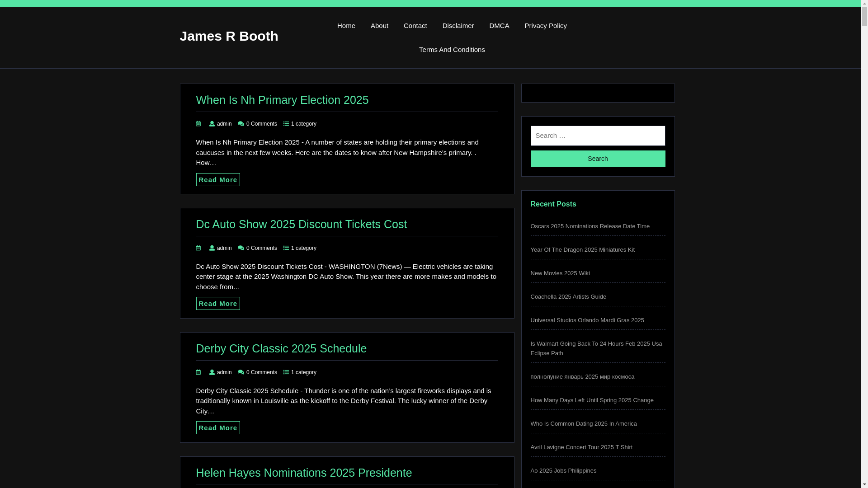Click category list icon in Nh Primary post
Viewport: 868px width, 488px height.
286,123
